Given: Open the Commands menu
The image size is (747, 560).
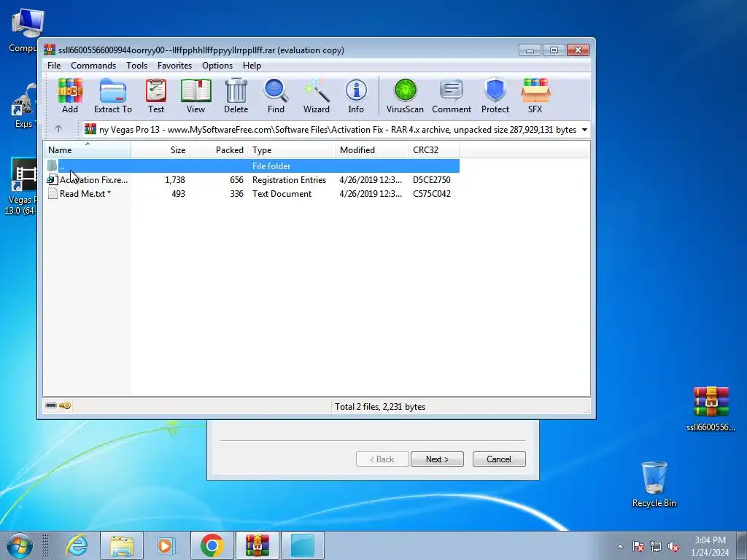Looking at the screenshot, I should coord(93,65).
